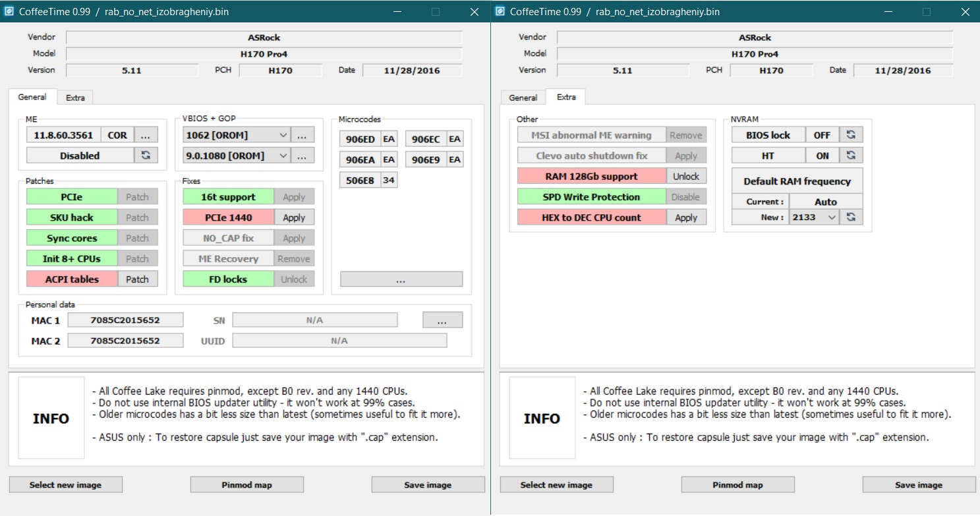Click the Apply button next to 16t support
980x516 pixels.
pyautogui.click(x=294, y=196)
